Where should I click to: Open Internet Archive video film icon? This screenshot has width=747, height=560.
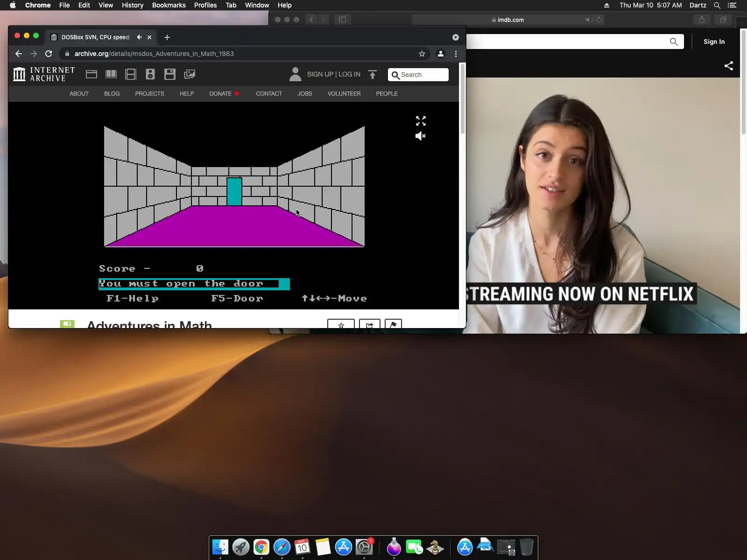[131, 74]
